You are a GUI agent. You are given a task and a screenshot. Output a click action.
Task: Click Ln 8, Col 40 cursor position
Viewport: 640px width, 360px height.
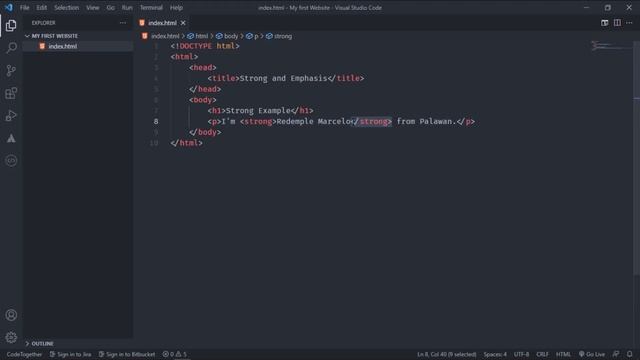(x=447, y=354)
